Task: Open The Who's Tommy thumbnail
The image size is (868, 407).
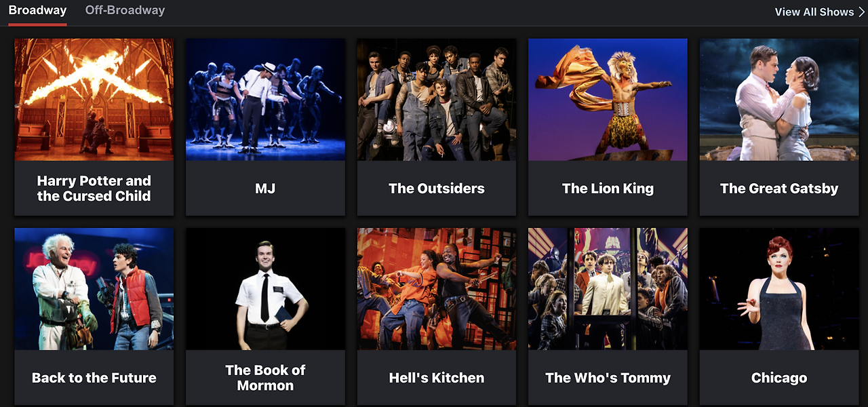Action: coord(608,289)
